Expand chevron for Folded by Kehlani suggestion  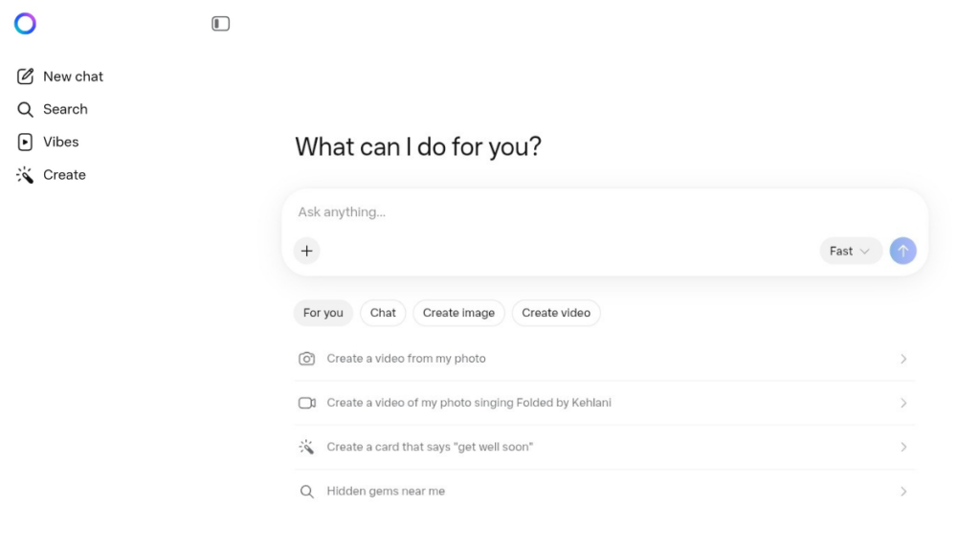coord(903,403)
